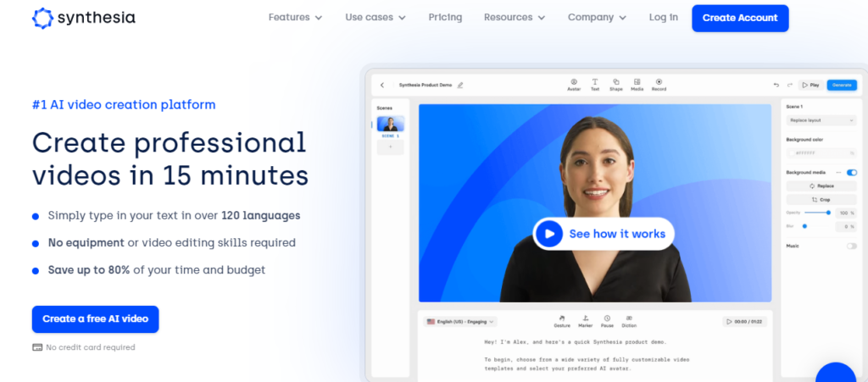Viewport: 868px width, 382px height.
Task: Open the English (US) - Engaging voice dropdown
Action: pyautogui.click(x=460, y=321)
